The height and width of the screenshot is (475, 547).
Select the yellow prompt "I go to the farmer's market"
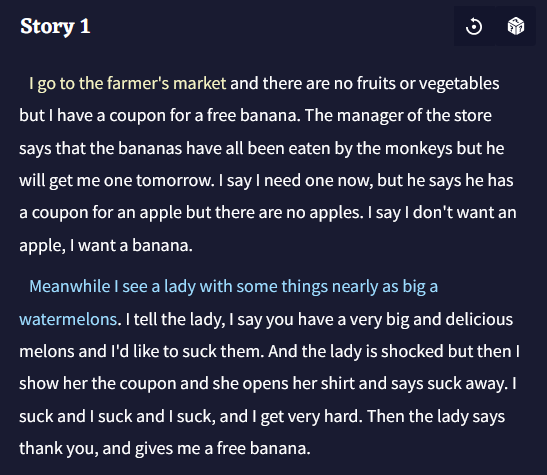click(127, 83)
